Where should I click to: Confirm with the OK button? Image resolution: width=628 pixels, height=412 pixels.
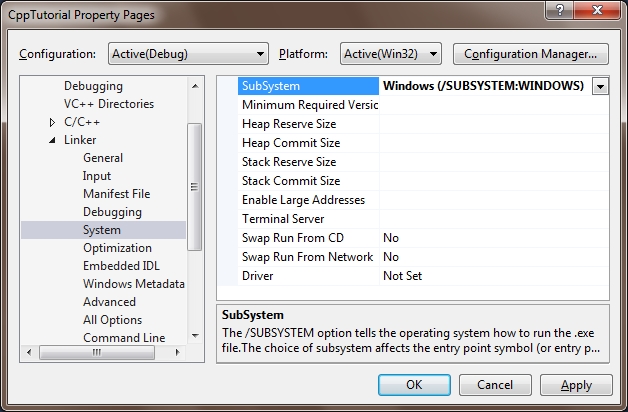(414, 385)
